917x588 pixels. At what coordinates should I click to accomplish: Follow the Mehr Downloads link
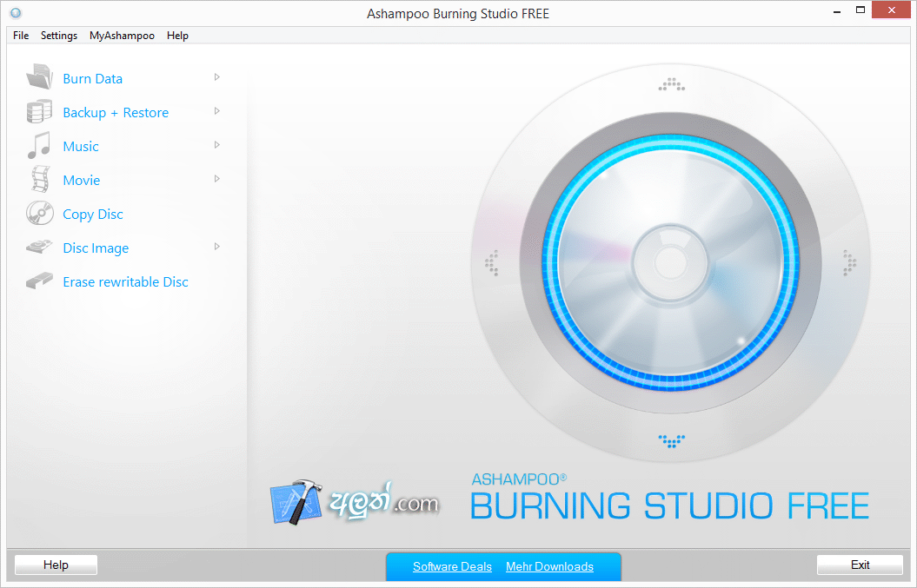click(549, 566)
